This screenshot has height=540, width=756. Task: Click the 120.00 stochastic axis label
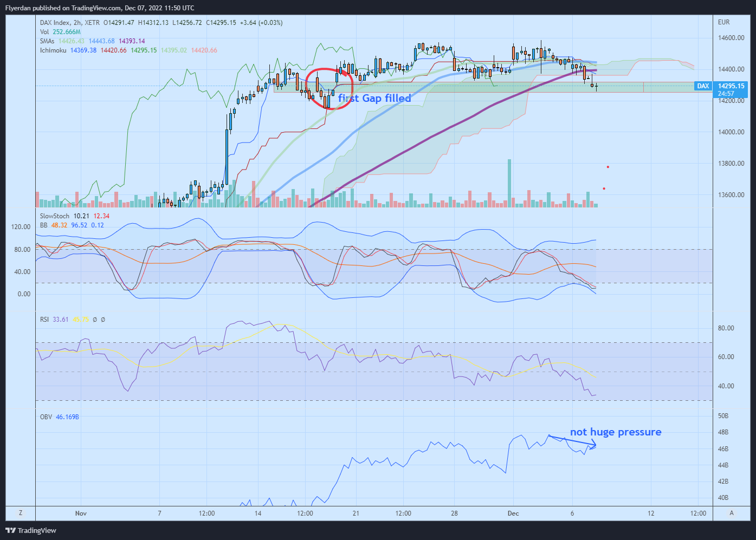click(21, 227)
